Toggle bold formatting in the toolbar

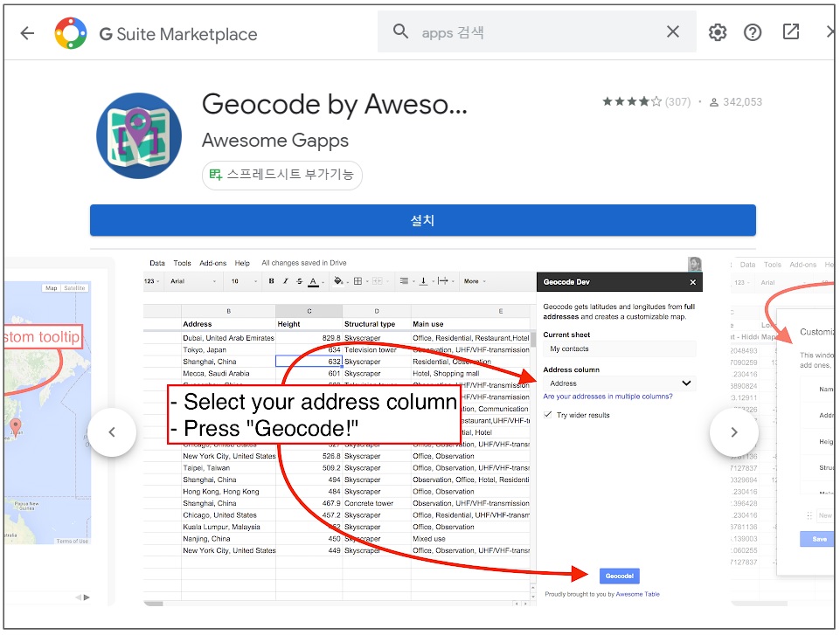point(272,281)
